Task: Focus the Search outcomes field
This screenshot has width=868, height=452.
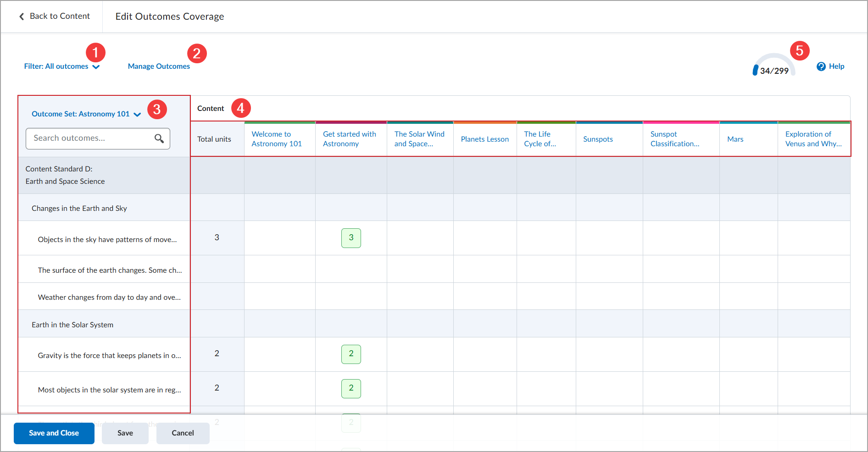Action: (98, 138)
